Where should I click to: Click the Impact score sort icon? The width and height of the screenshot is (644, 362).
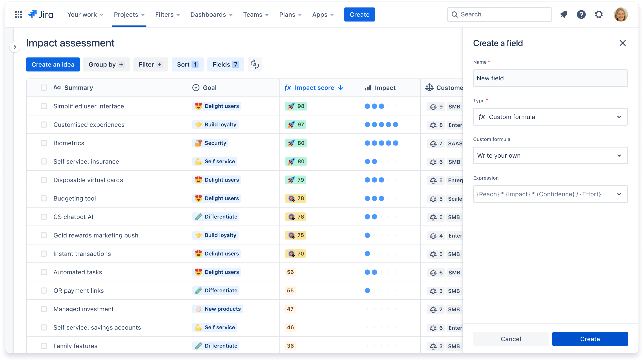point(341,87)
